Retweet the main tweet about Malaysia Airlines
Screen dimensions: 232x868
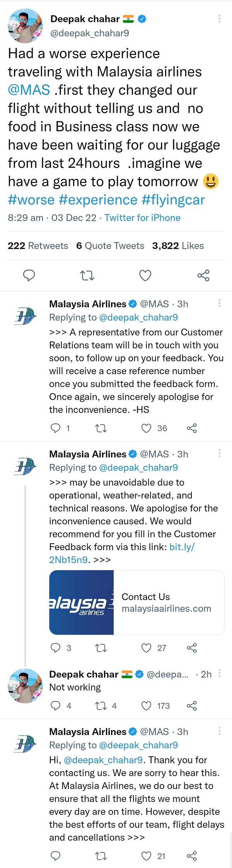click(x=87, y=276)
